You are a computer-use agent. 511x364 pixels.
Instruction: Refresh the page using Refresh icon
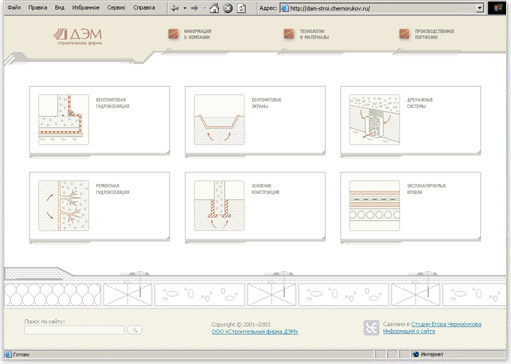coord(241,8)
